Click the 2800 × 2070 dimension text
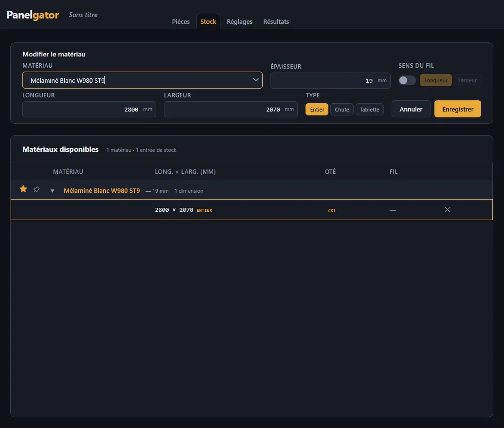504x428 pixels. (x=174, y=210)
